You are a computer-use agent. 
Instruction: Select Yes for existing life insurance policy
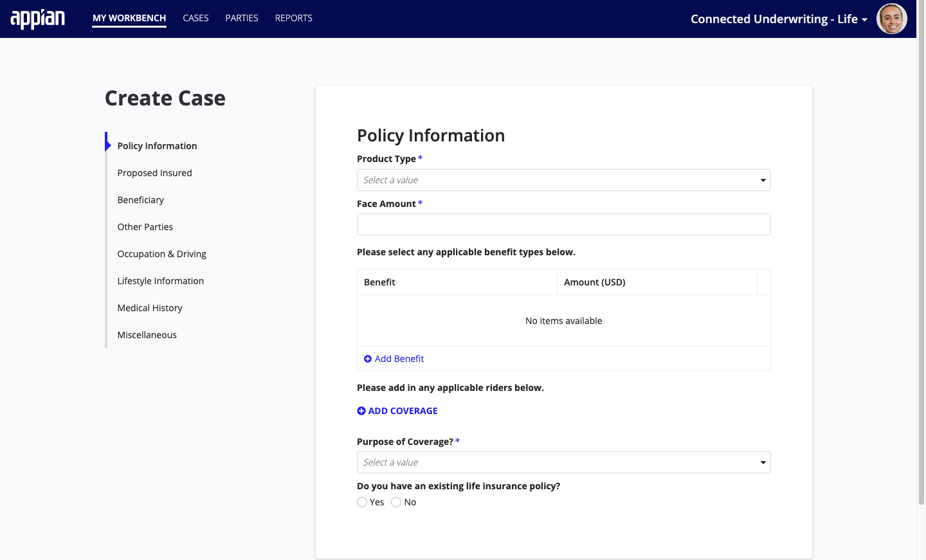click(362, 502)
